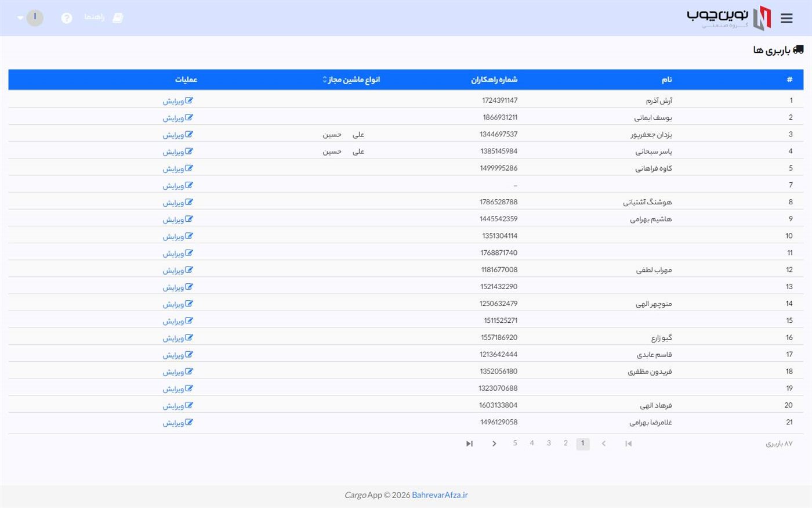
Task: Go to the next page
Action: pyautogui.click(x=494, y=444)
